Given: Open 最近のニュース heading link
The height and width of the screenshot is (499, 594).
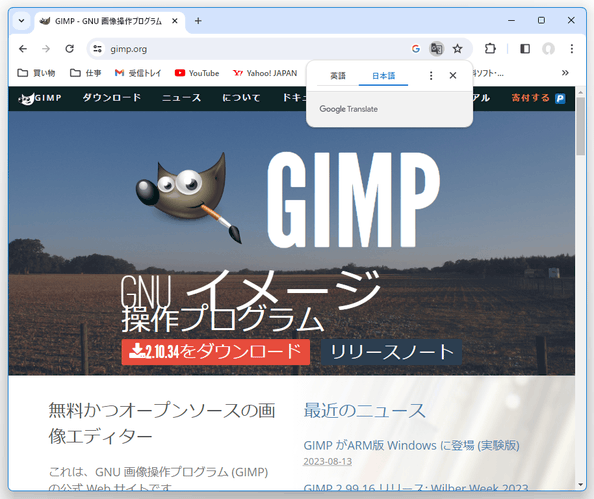Looking at the screenshot, I should pyautogui.click(x=364, y=411).
